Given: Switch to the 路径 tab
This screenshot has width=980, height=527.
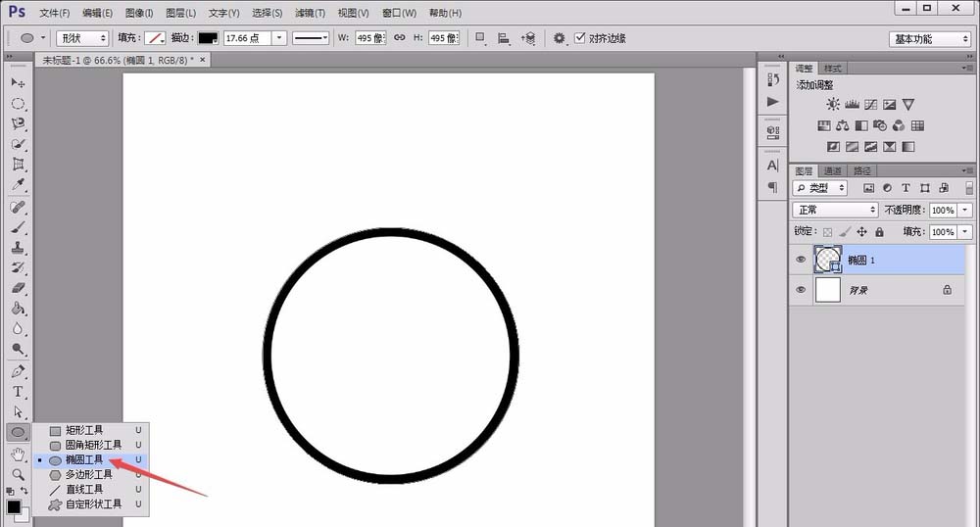Looking at the screenshot, I should 861,170.
